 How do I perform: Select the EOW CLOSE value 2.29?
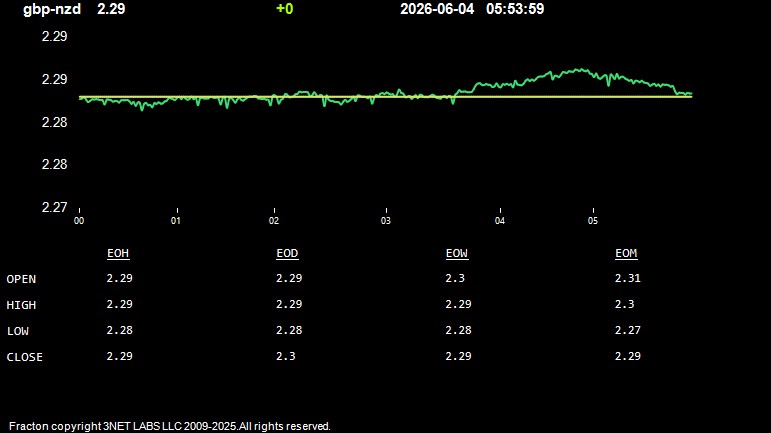(458, 356)
